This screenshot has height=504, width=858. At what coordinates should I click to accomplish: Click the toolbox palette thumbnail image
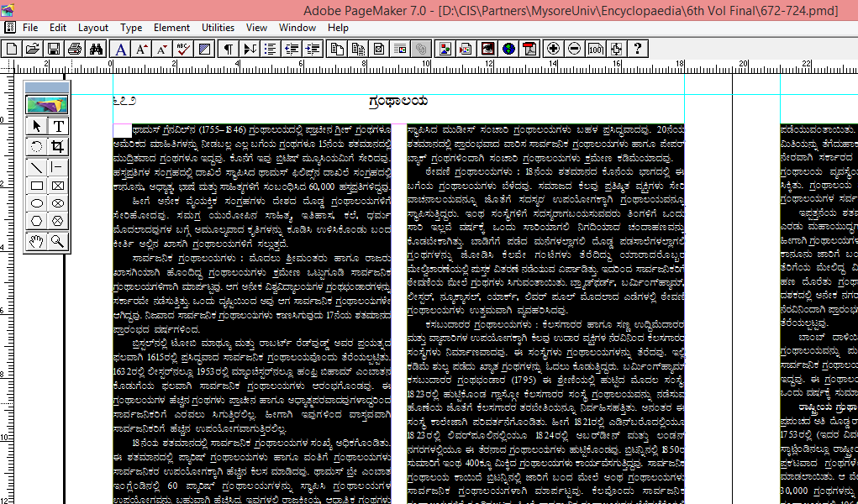[x=46, y=102]
